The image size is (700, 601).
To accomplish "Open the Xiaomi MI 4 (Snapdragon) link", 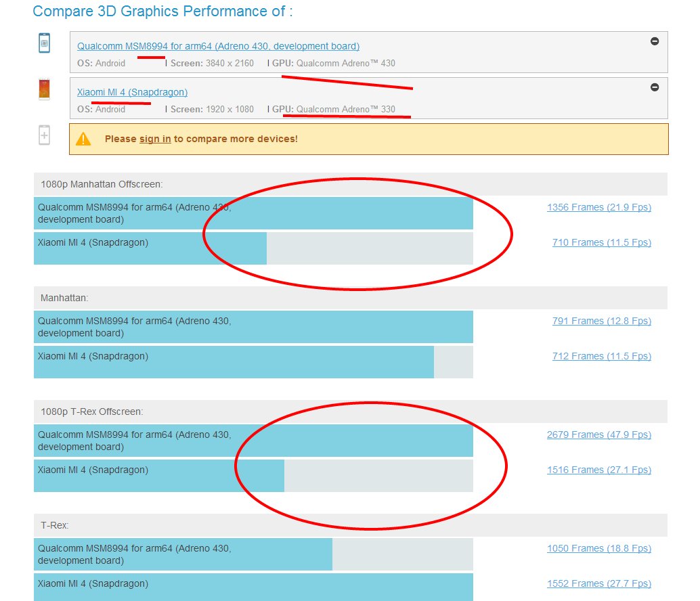I will (x=132, y=92).
